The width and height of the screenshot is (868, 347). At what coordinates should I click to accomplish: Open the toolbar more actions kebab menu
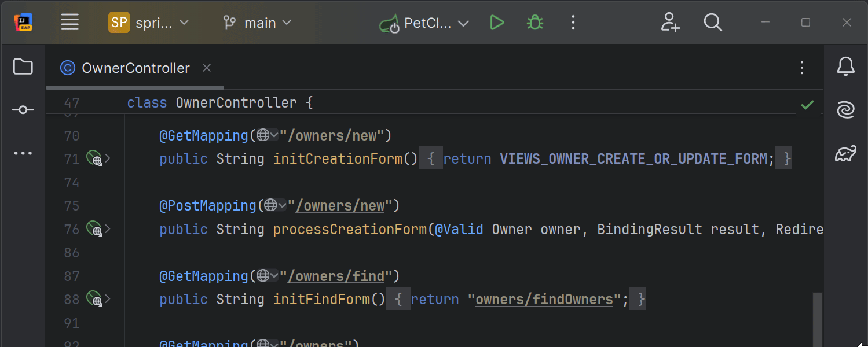click(573, 23)
